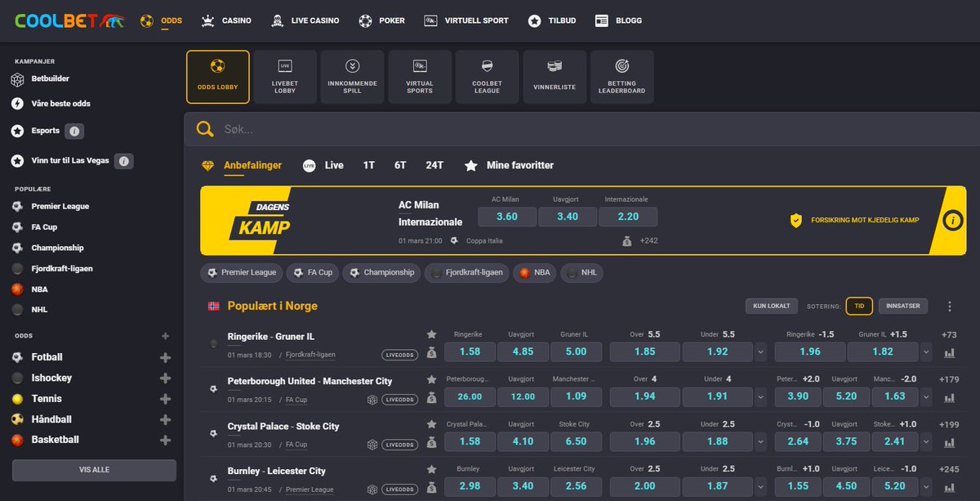Expand the Fotball section in sidebar

165,356
